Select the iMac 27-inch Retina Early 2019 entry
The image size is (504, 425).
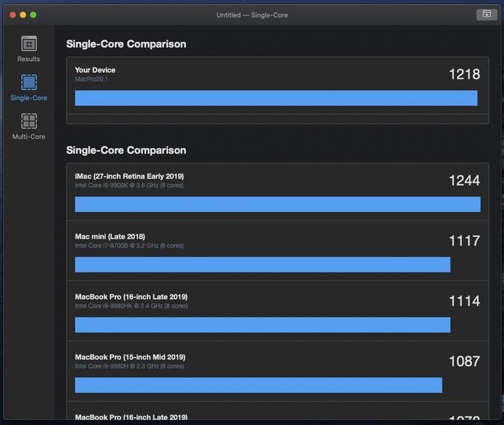tap(129, 176)
